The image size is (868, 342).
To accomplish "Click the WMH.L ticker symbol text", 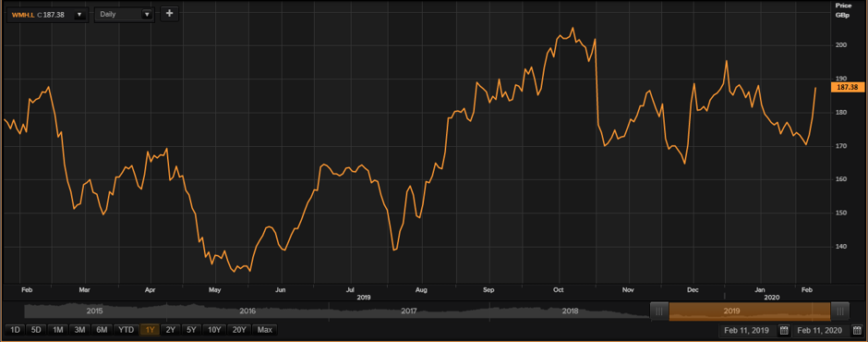I will (23, 15).
